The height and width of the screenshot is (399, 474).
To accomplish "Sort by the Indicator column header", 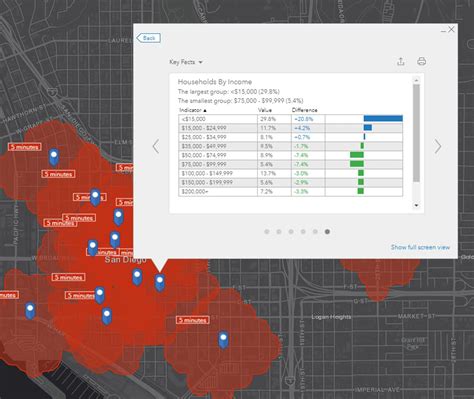I will pyautogui.click(x=193, y=110).
